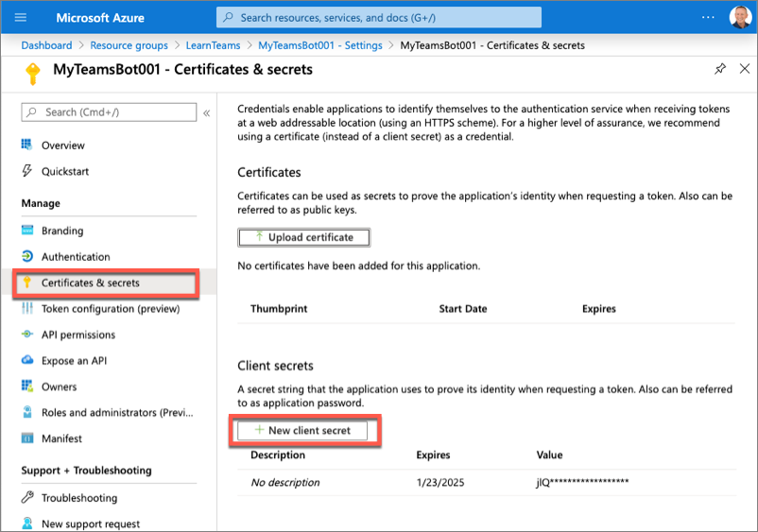
Task: Click the New support request person icon
Action: [27, 523]
